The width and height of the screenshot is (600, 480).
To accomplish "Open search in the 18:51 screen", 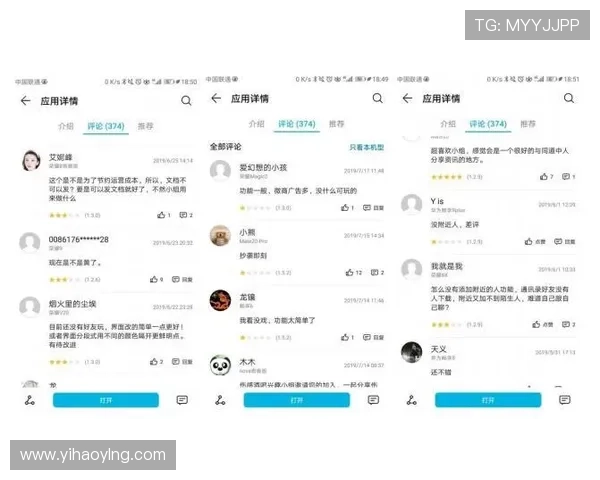I will (569, 98).
